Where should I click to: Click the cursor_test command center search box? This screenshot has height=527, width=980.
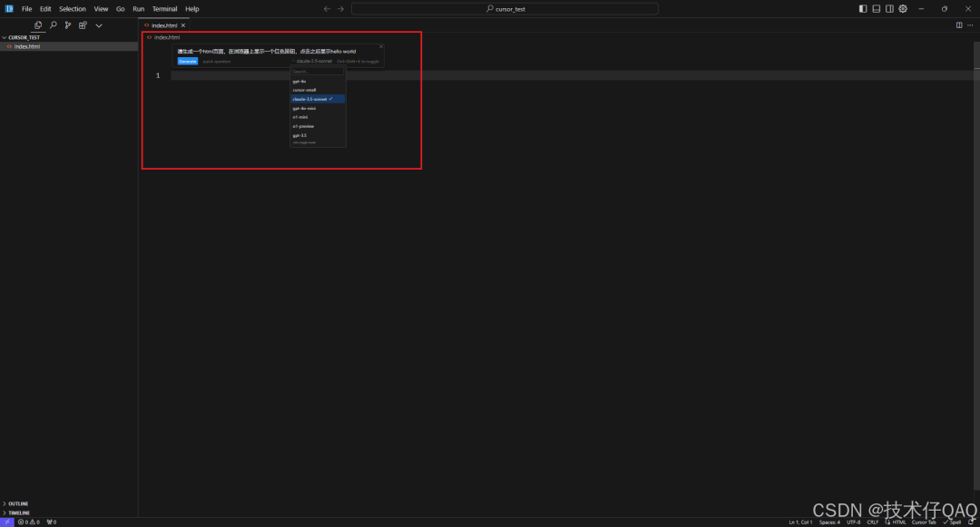point(505,9)
